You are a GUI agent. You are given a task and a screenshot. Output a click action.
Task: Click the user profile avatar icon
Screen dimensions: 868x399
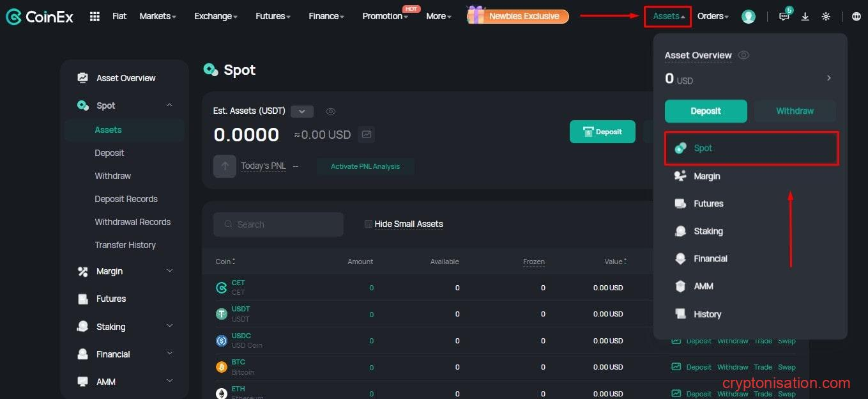pyautogui.click(x=748, y=17)
